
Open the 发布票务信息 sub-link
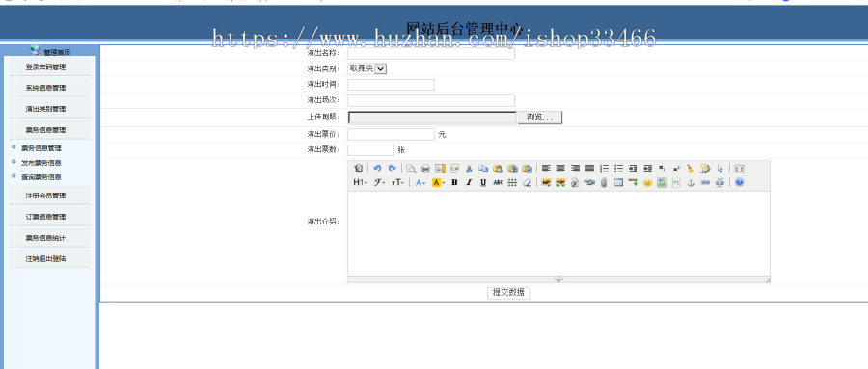(41, 163)
